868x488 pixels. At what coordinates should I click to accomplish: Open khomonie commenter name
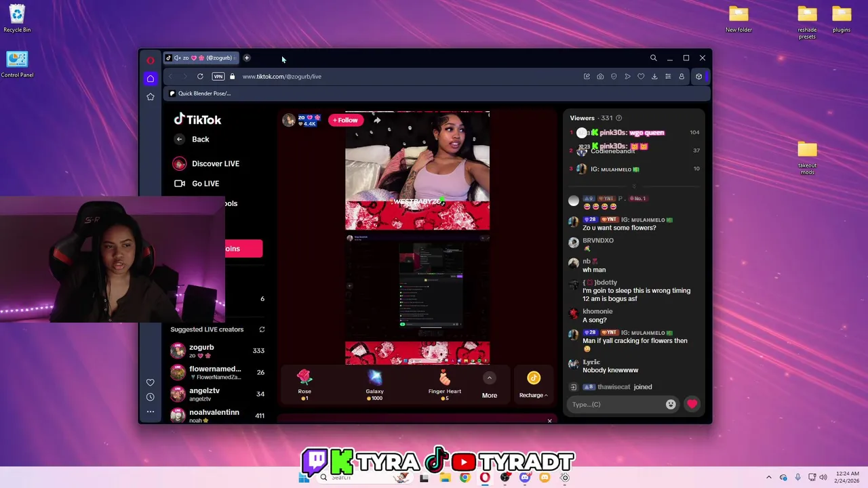pyautogui.click(x=597, y=311)
